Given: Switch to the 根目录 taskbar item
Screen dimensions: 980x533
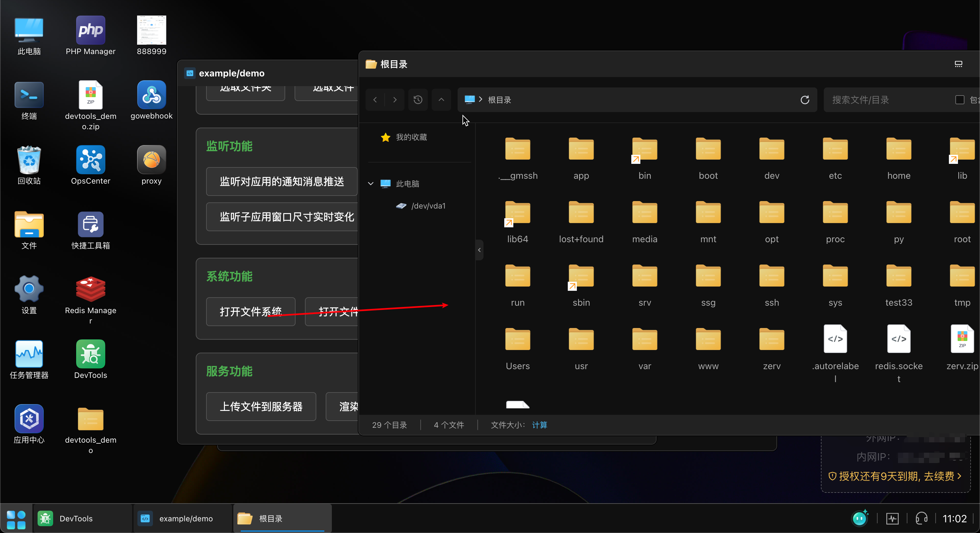Looking at the screenshot, I should coord(283,518).
